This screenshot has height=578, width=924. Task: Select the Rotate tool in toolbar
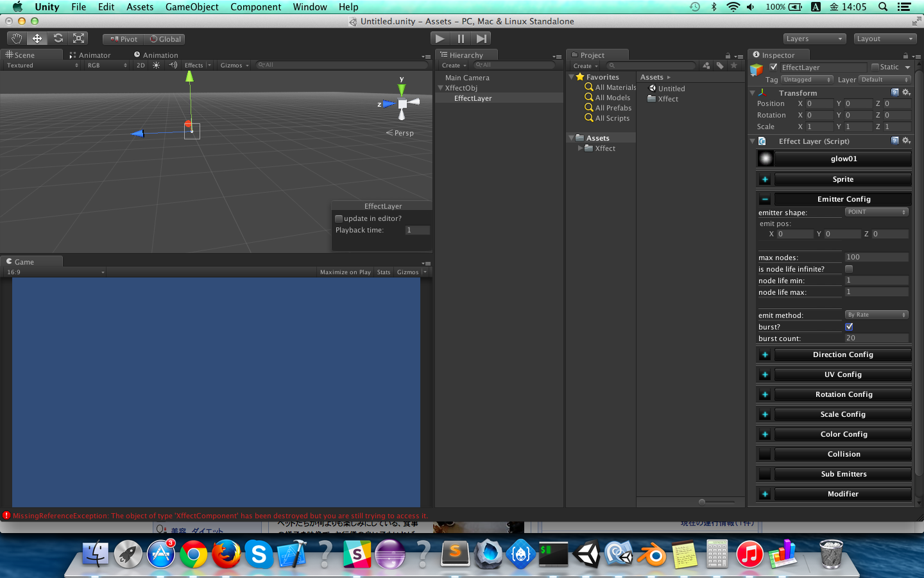[x=58, y=39]
